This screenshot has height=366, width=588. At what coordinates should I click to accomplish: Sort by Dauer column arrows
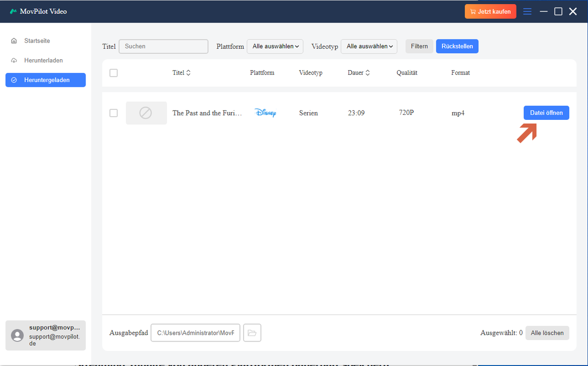[367, 73]
